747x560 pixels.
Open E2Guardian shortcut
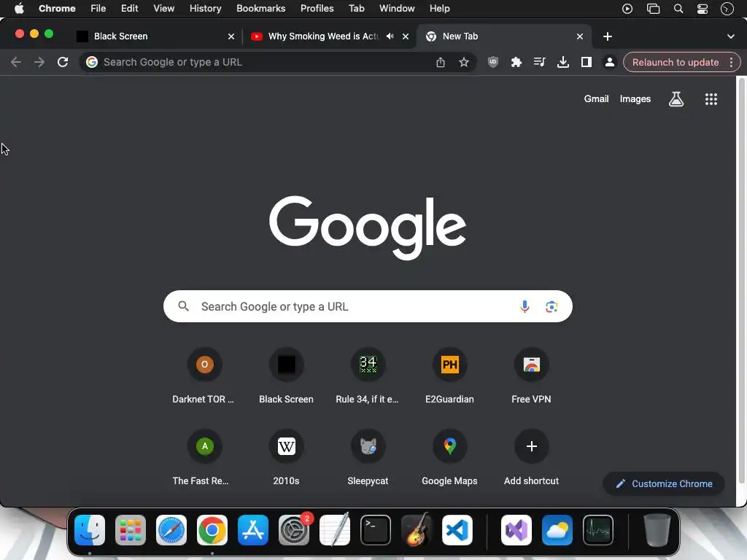[449, 376]
